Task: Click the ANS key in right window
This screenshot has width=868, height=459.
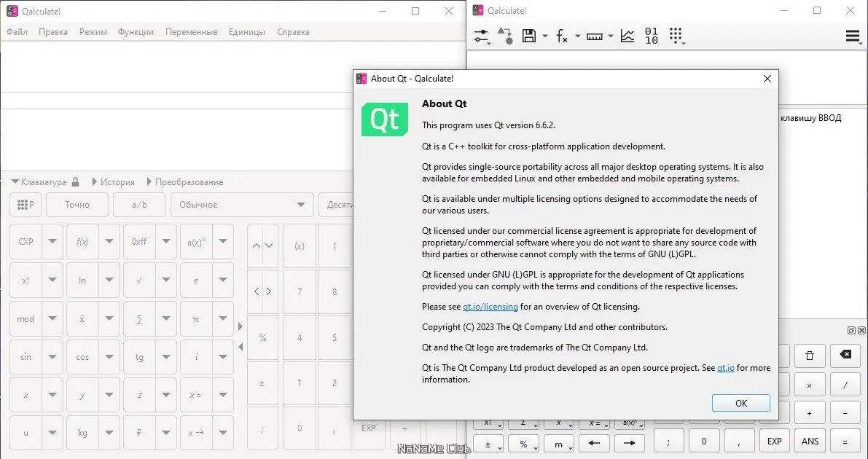Action: pyautogui.click(x=810, y=442)
